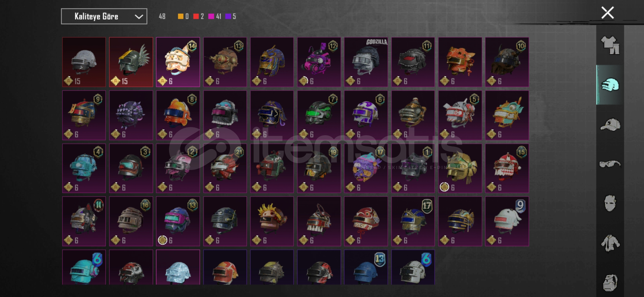
Task: Select the Godzilla helmet skin
Action: pyautogui.click(x=366, y=62)
